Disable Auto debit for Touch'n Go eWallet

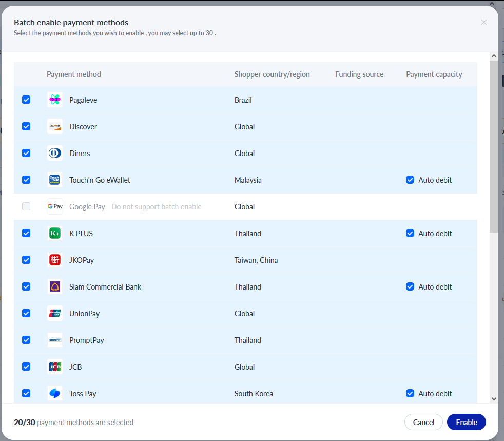point(410,180)
